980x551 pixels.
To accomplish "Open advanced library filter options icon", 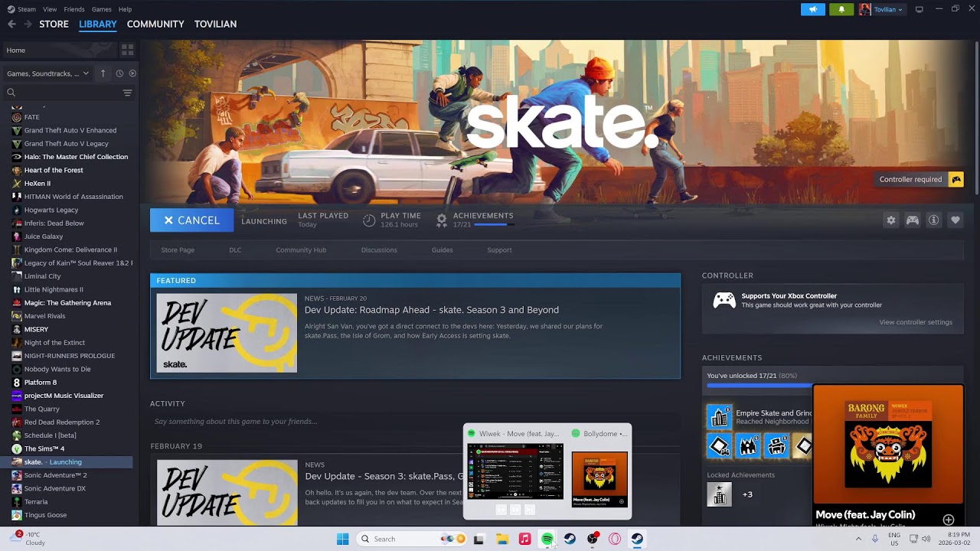I will coord(127,93).
